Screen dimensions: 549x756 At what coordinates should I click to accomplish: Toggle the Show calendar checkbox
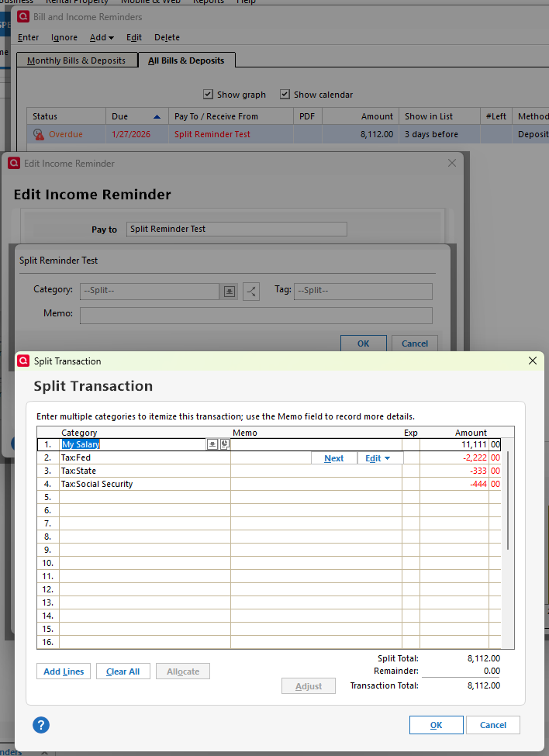tap(285, 94)
